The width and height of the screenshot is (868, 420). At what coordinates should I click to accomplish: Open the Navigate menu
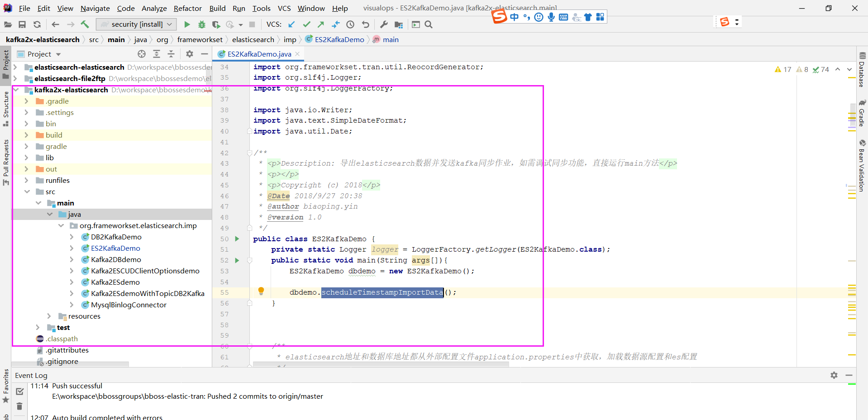pos(95,9)
